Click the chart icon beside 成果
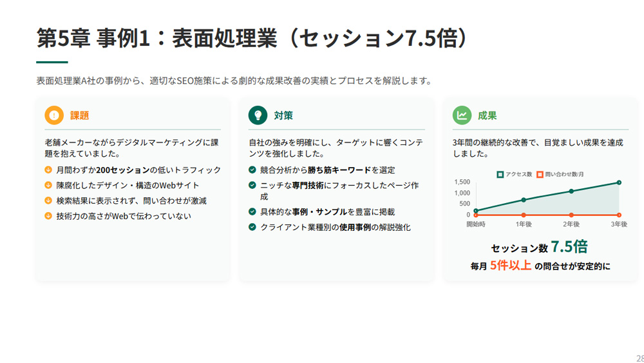This screenshot has height=363, width=644. click(x=462, y=115)
